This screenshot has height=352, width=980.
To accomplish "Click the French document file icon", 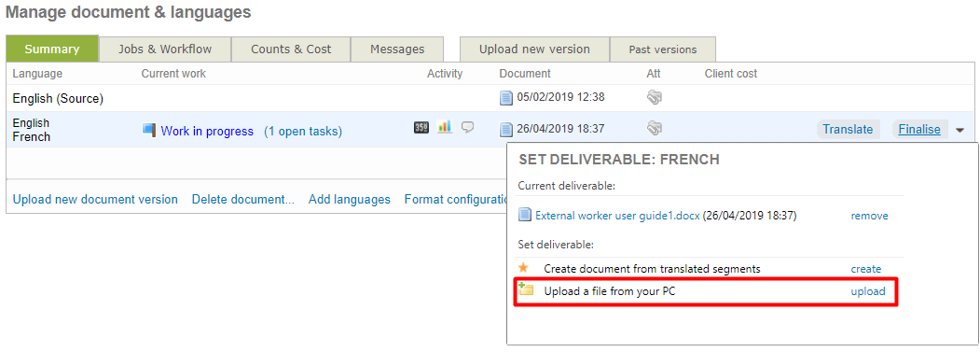I will pos(505,130).
